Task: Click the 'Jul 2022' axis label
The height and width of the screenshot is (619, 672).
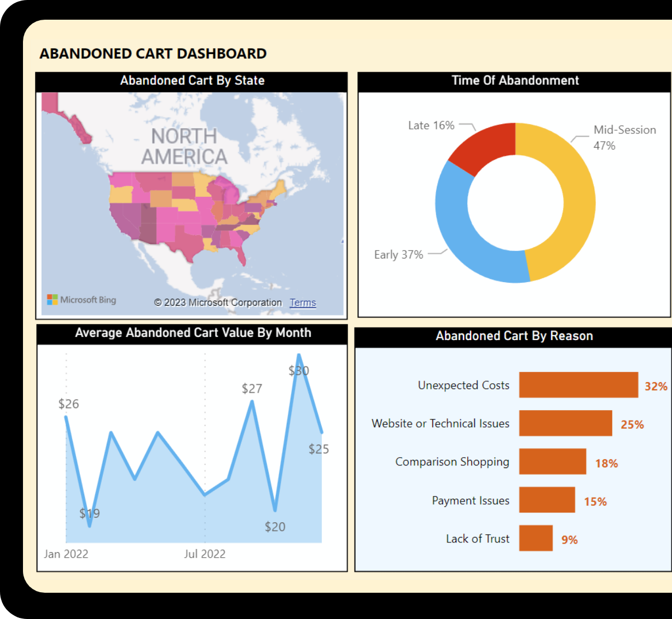Action: point(205,554)
